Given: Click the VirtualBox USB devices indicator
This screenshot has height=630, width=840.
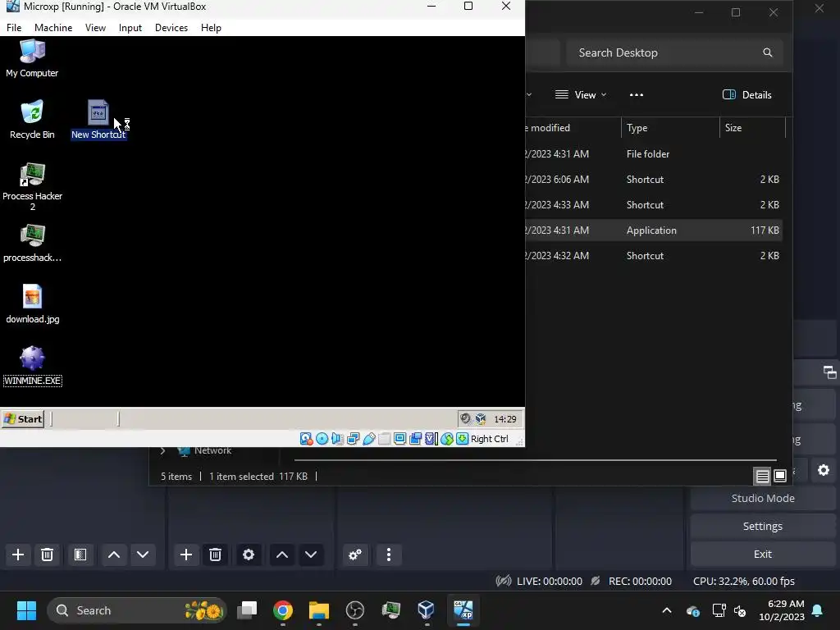Looking at the screenshot, I should coord(368,439).
